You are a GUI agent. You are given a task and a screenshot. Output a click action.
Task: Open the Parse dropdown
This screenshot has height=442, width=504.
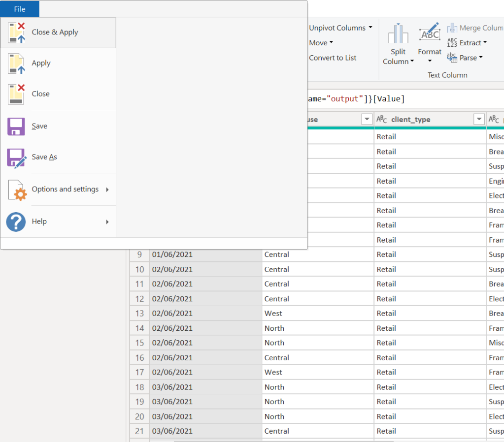(471, 58)
